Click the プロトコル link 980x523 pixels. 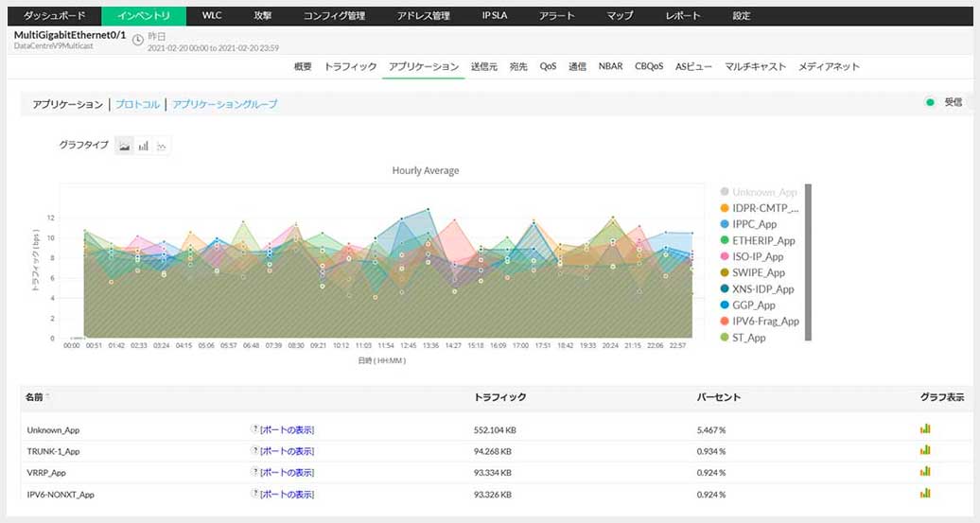coord(137,104)
